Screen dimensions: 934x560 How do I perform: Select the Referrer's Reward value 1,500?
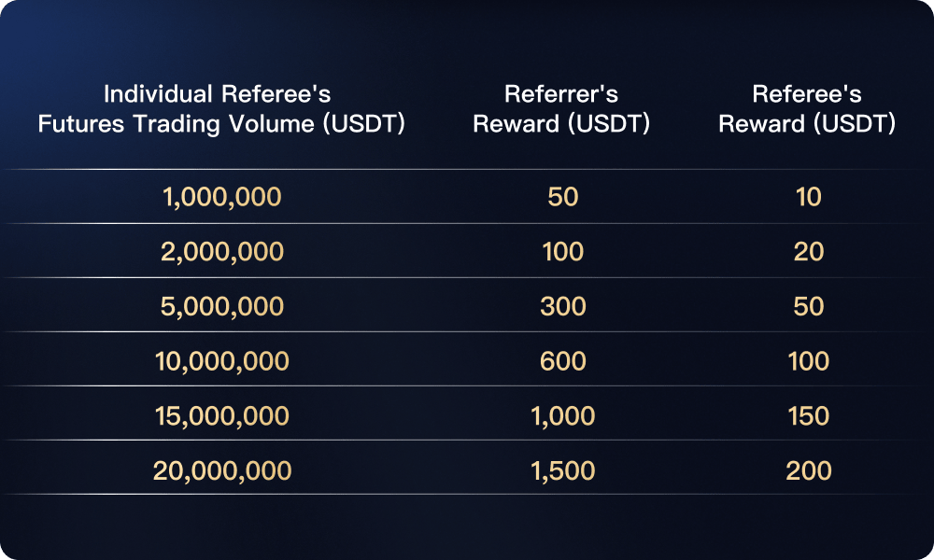point(562,470)
